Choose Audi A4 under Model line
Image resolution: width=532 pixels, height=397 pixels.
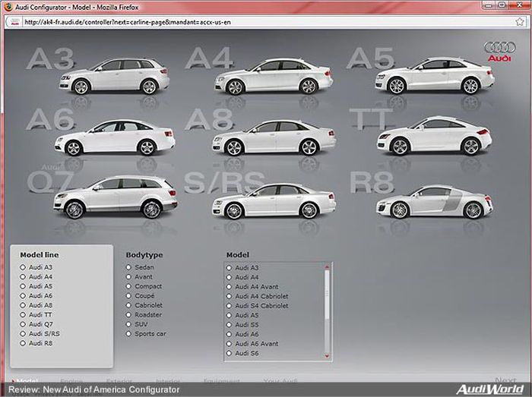(36, 277)
